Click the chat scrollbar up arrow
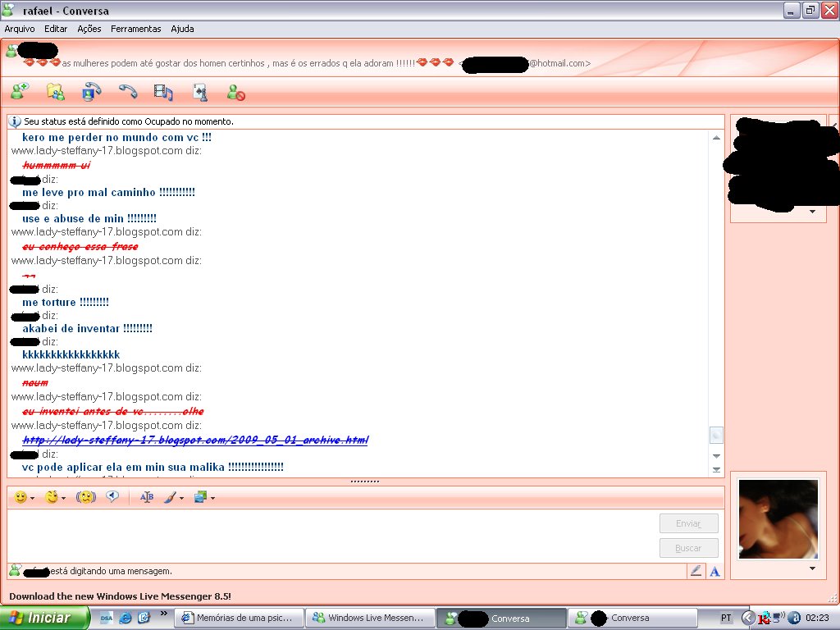840x630 pixels. point(716,138)
